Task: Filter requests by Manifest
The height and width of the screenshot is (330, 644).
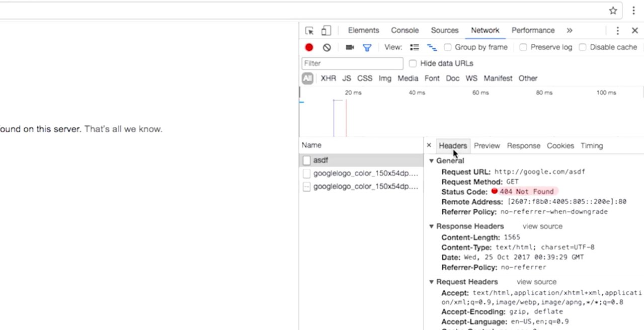Action: [x=498, y=78]
